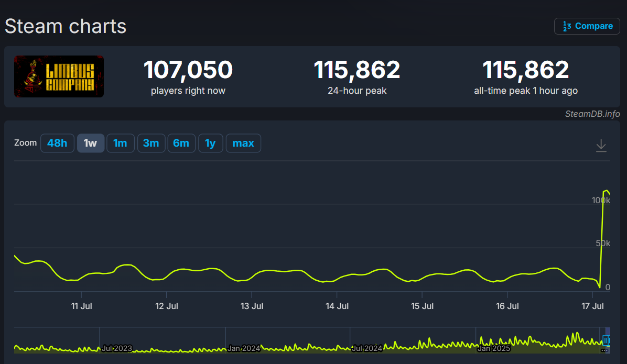The height and width of the screenshot is (364, 627).
Task: Click the 17 Jul axis label
Action: pyautogui.click(x=592, y=306)
